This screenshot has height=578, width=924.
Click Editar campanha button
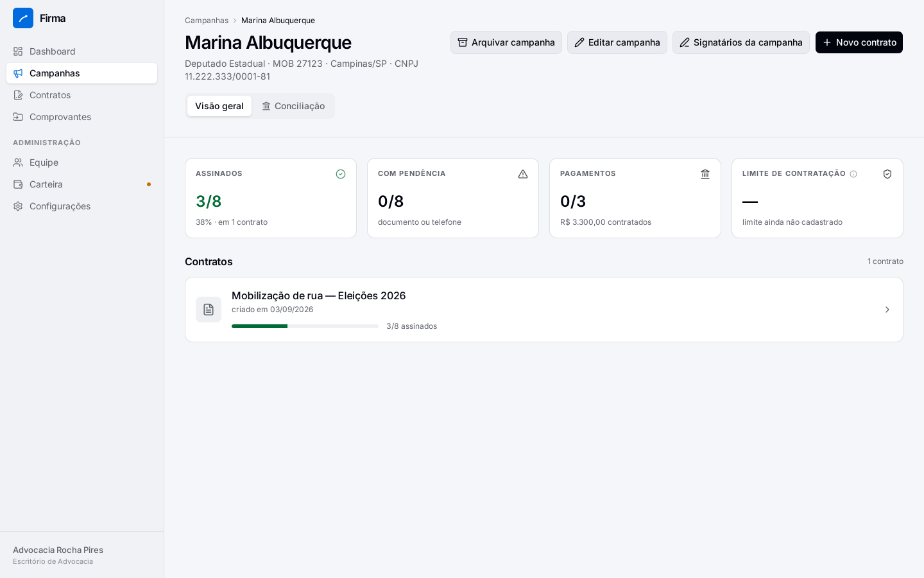[x=617, y=42]
